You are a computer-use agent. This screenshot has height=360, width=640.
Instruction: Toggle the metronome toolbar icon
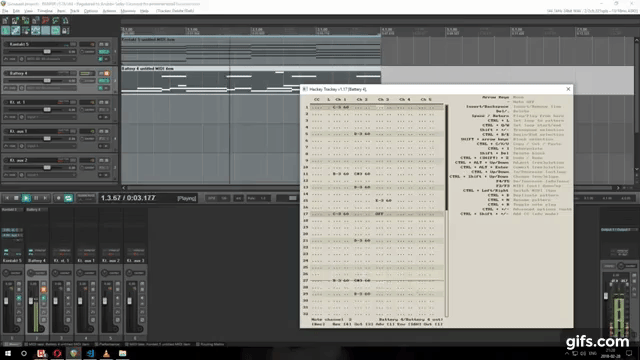pyautogui.click(x=65, y=20)
